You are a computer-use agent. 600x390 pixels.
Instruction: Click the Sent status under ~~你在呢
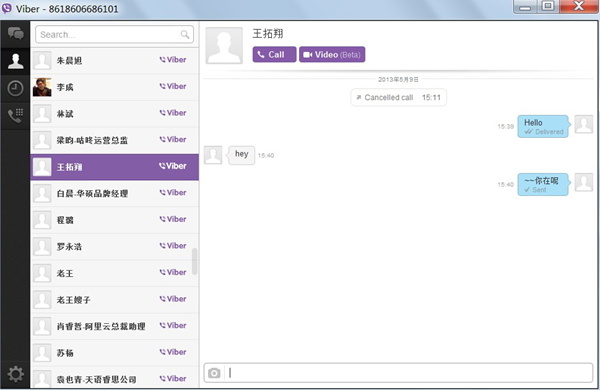[x=535, y=190]
